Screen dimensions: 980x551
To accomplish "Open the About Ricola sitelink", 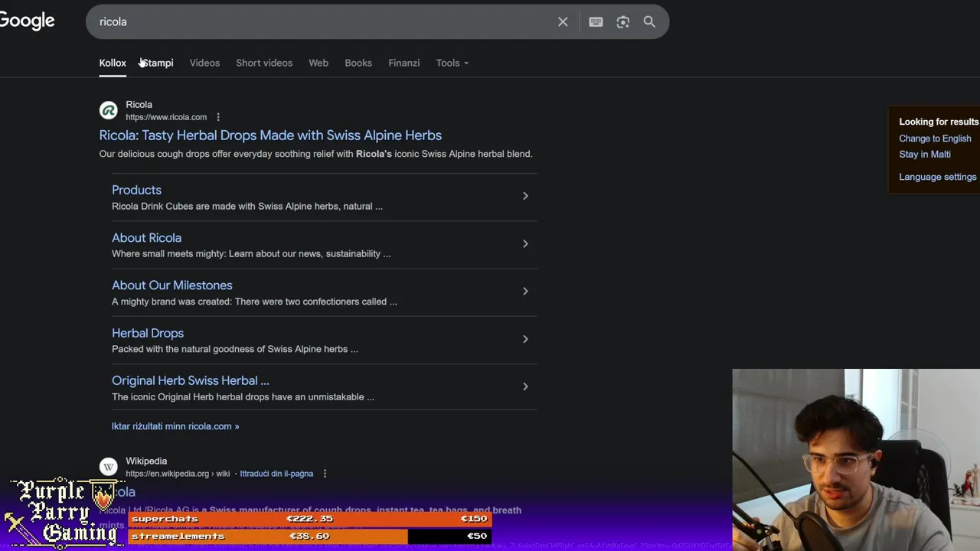I will coord(146,237).
